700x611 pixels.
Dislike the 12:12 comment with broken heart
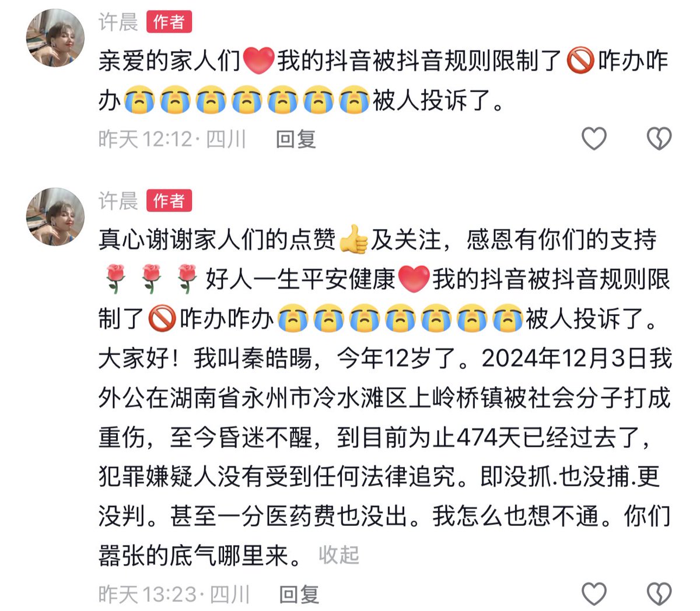click(x=659, y=139)
